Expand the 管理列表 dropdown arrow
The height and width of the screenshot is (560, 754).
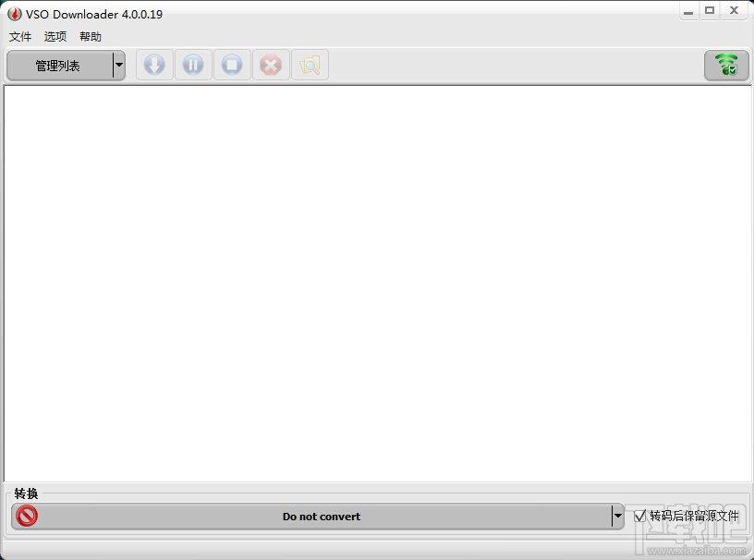pos(119,65)
